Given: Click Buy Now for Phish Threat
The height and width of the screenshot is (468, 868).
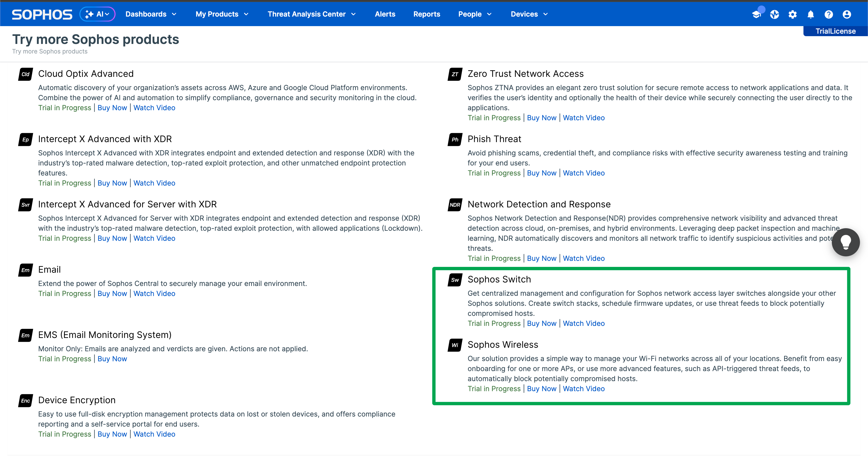Looking at the screenshot, I should click(541, 173).
